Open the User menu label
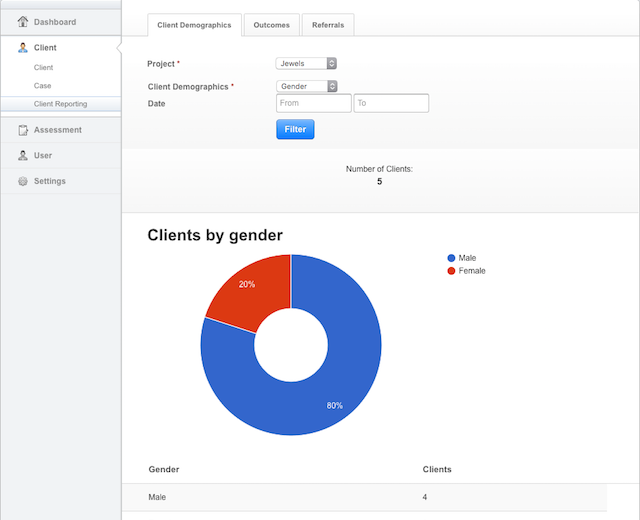The height and width of the screenshot is (520, 640). click(43, 156)
